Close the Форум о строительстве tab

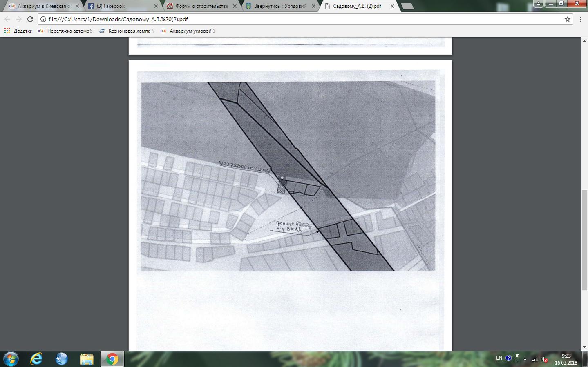click(x=235, y=6)
